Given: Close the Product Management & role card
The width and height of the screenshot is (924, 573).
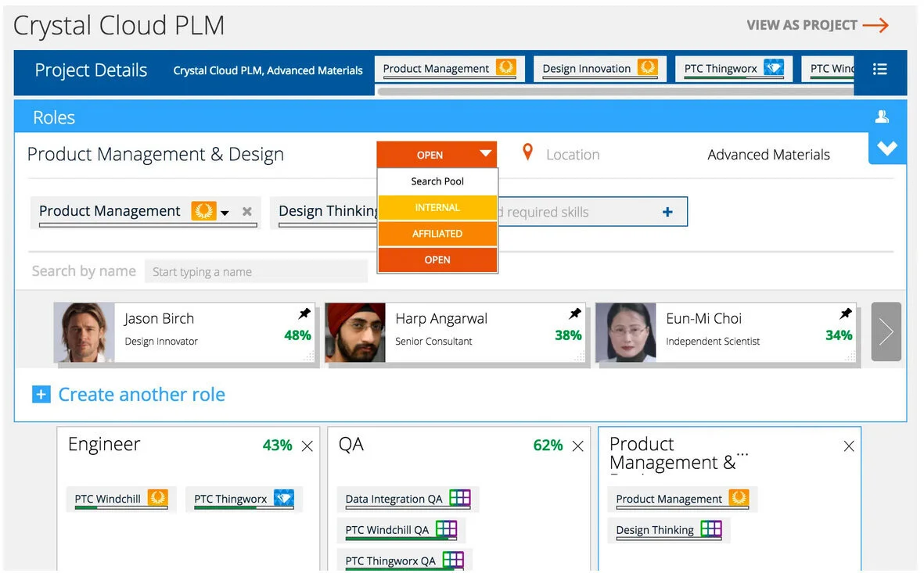Looking at the screenshot, I should click(849, 446).
